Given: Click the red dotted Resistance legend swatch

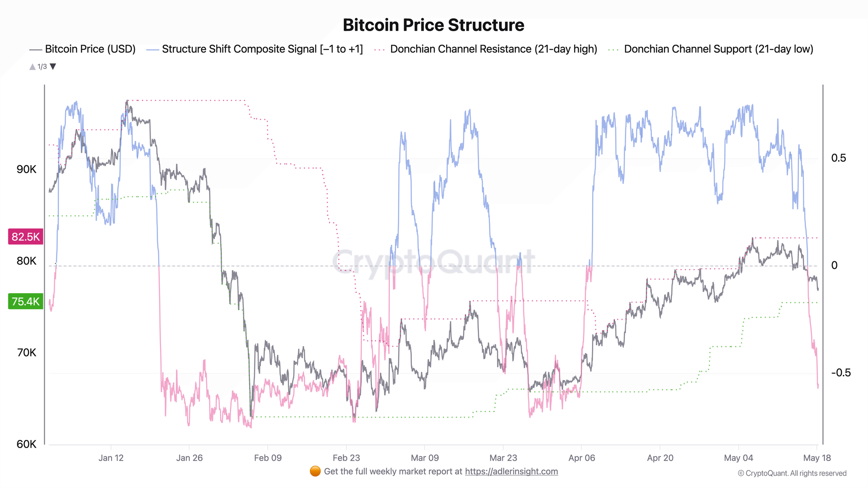Looking at the screenshot, I should click(380, 49).
